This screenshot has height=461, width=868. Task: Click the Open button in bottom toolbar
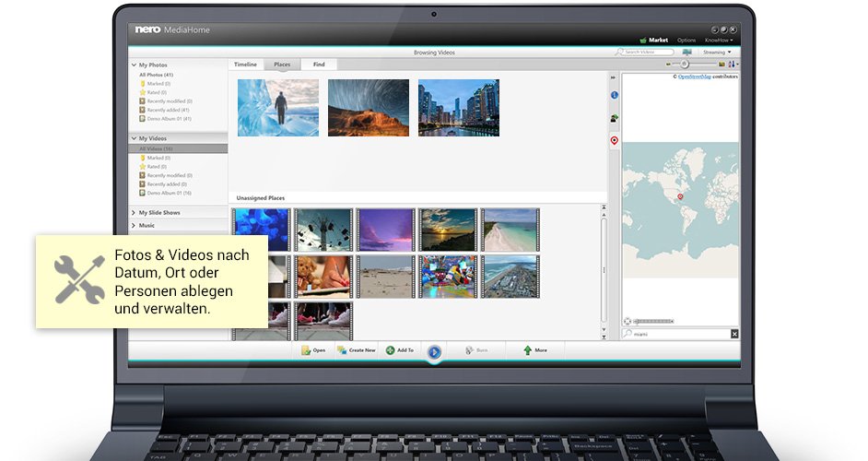click(312, 350)
